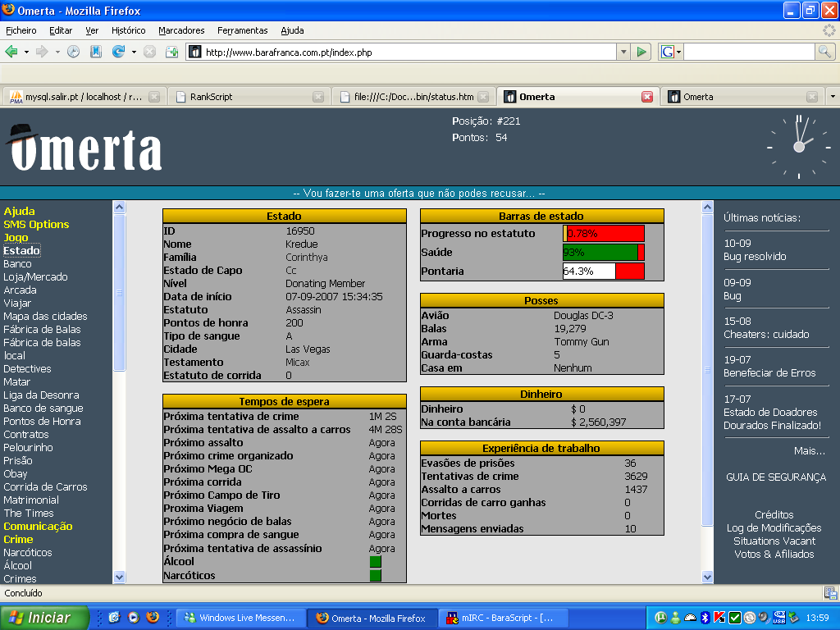Click the blue Reload page icon

(x=118, y=52)
